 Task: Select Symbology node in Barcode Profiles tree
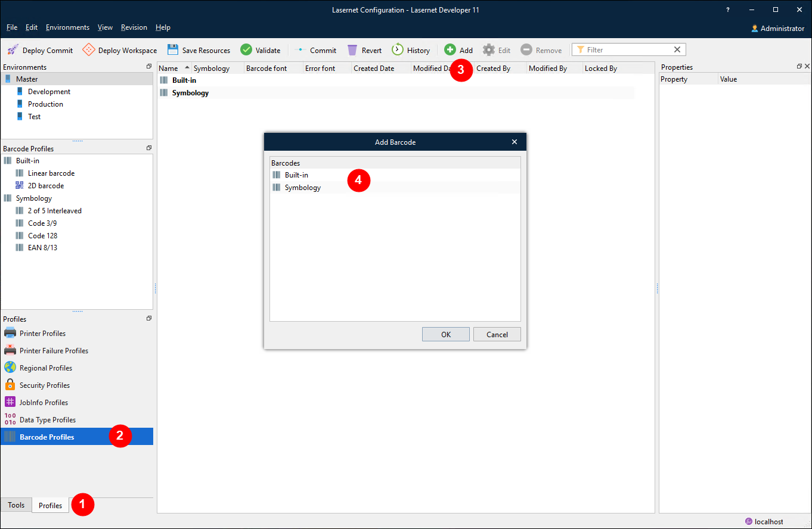34,198
